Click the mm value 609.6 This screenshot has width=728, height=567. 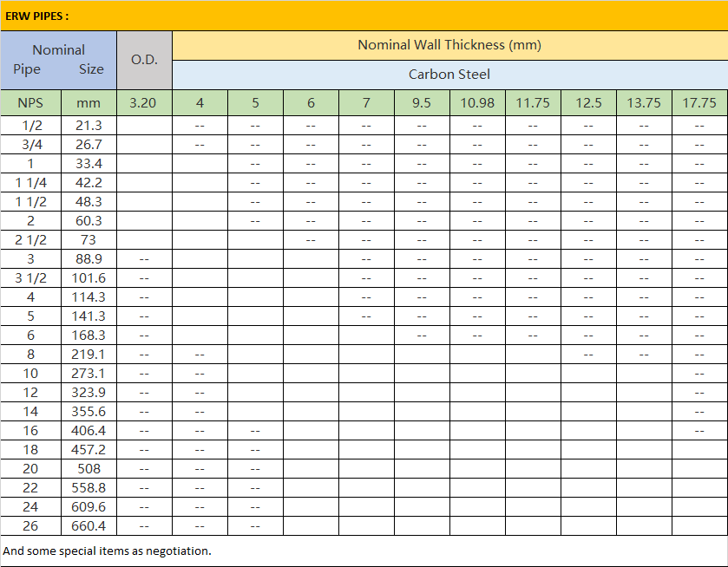[89, 506]
